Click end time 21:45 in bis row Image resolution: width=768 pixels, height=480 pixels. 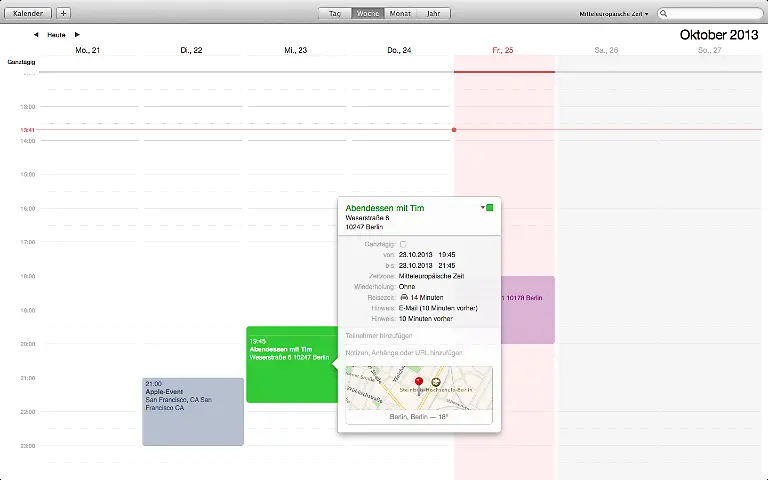pos(447,265)
